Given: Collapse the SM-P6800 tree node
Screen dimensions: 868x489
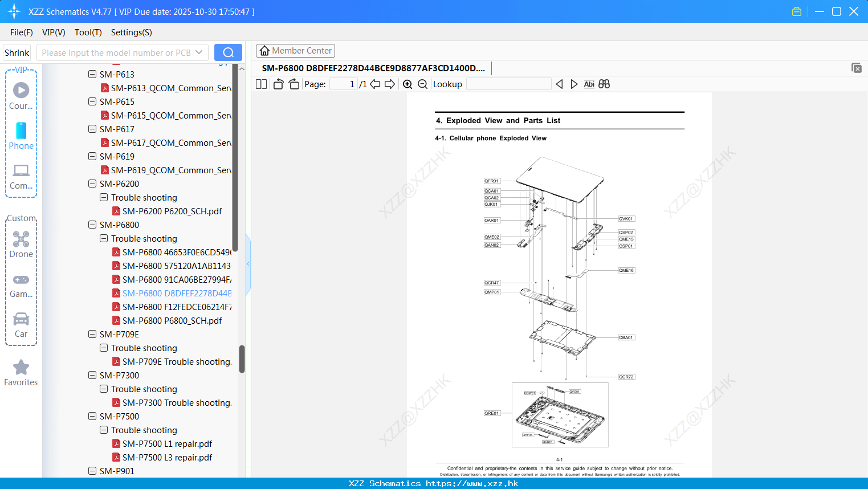Looking at the screenshot, I should coord(92,225).
